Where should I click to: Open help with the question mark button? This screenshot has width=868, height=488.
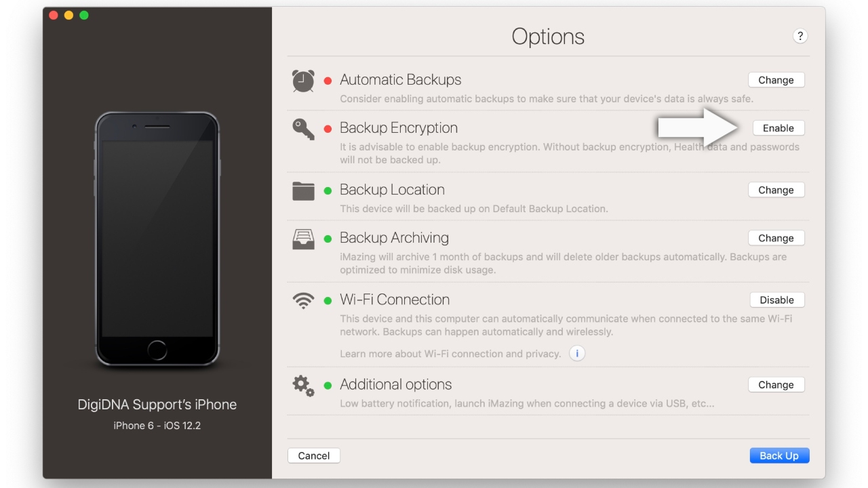coord(800,37)
